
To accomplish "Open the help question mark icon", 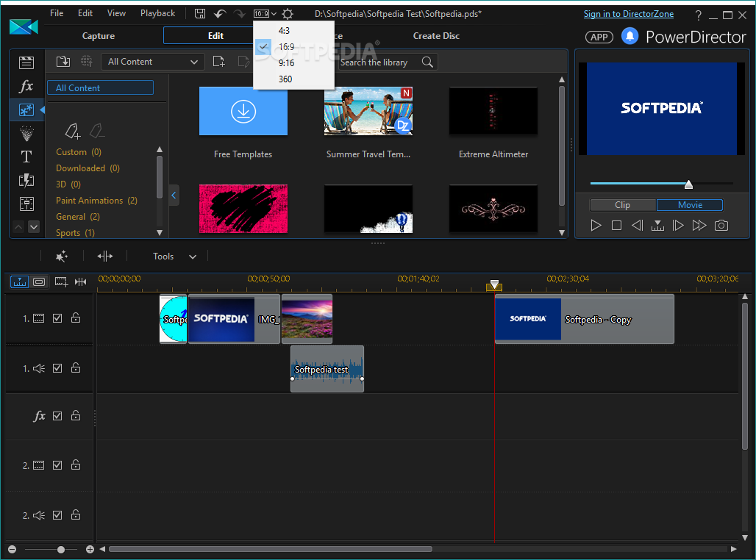I will (698, 15).
